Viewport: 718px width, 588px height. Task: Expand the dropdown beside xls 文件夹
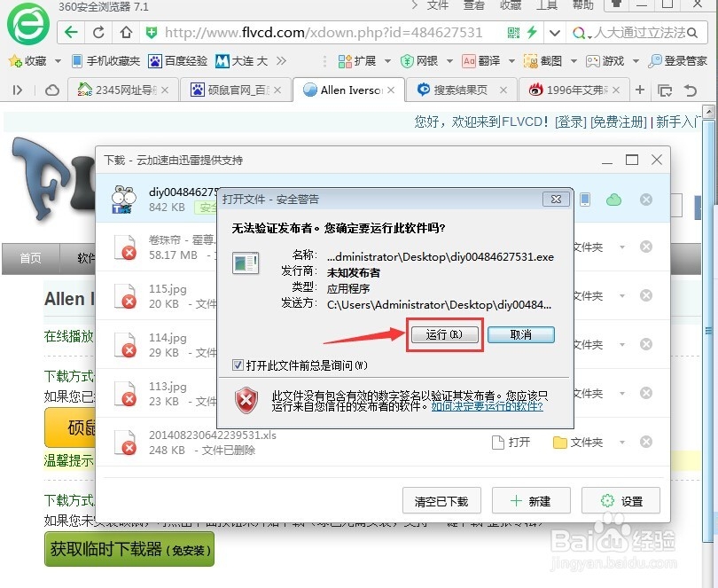622,443
